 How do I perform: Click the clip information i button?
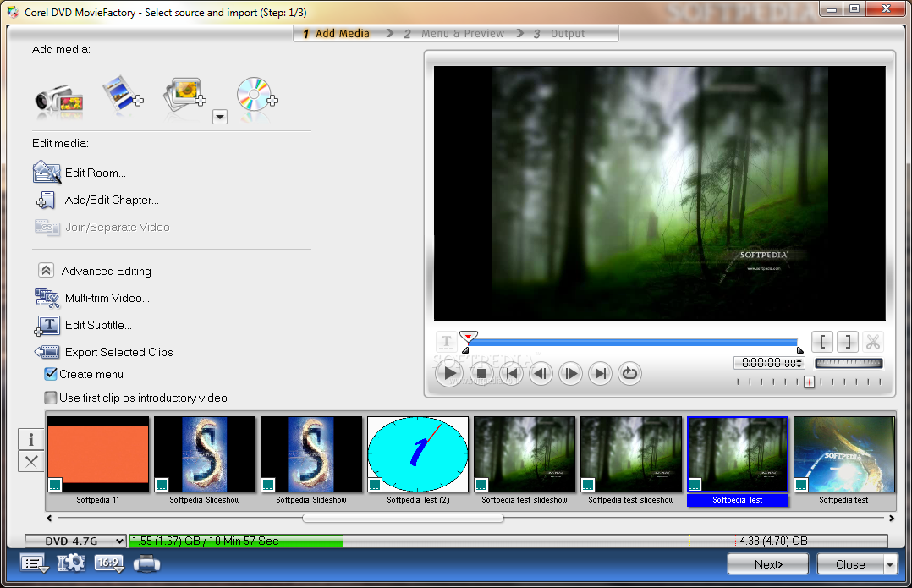pyautogui.click(x=31, y=440)
